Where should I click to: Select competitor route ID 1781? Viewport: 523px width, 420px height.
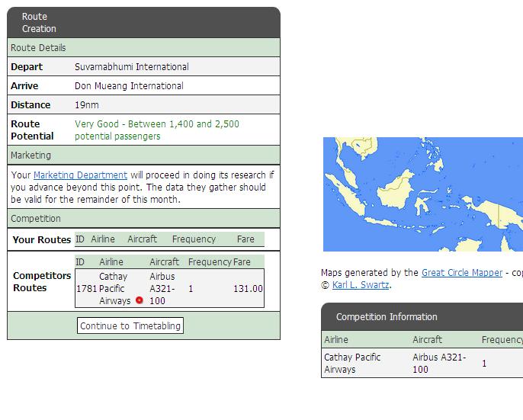tap(86, 289)
